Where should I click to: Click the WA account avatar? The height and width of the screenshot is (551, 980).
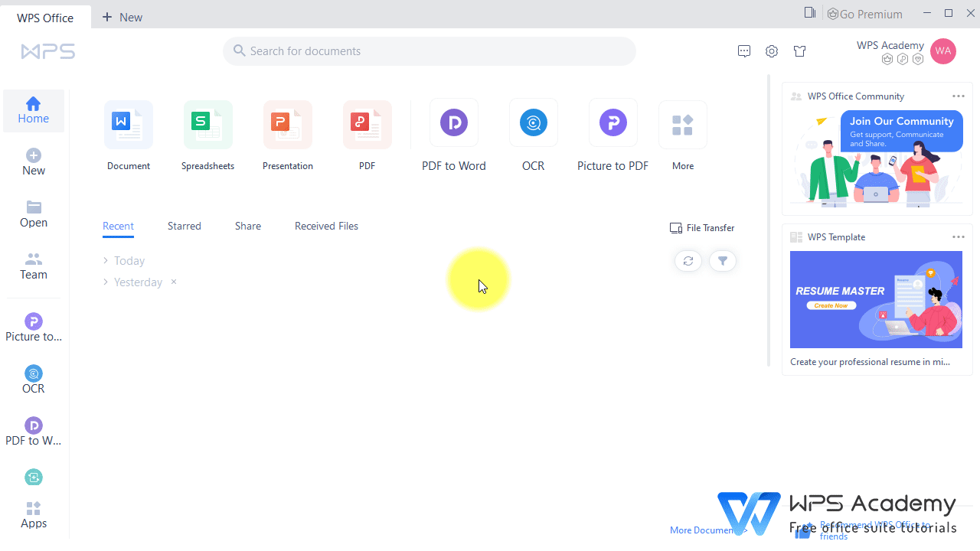tap(943, 51)
